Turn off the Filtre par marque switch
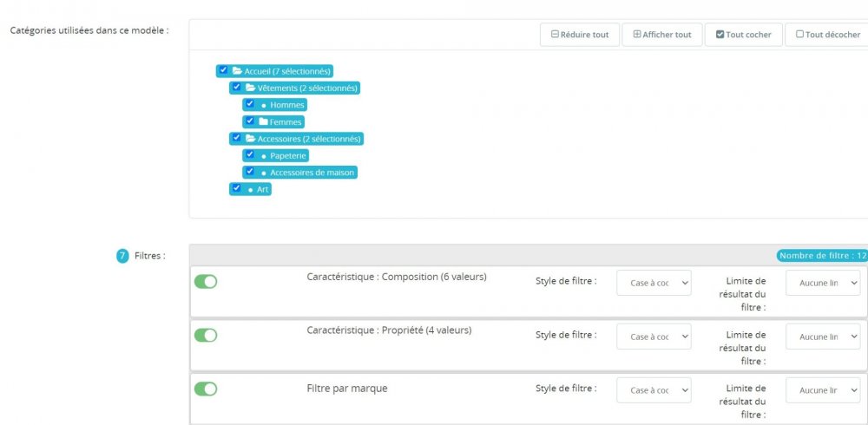The width and height of the screenshot is (868, 425). pyautogui.click(x=206, y=389)
